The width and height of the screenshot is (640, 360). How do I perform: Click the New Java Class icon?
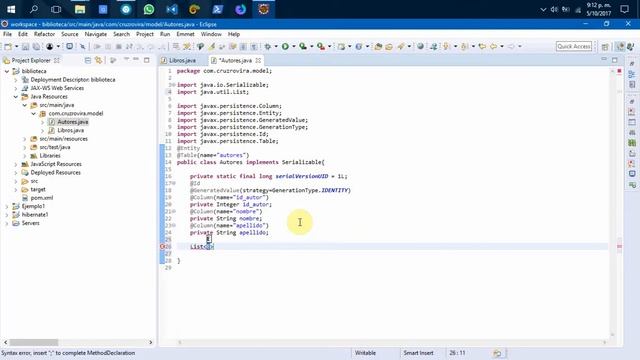coord(359,47)
